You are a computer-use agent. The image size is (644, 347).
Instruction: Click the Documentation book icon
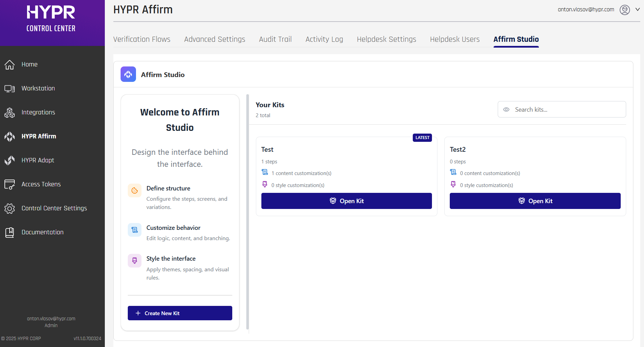point(10,232)
